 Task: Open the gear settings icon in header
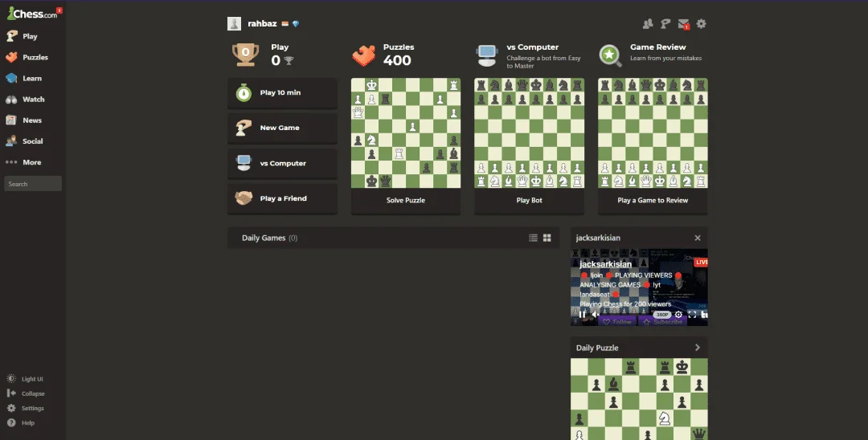pos(702,24)
